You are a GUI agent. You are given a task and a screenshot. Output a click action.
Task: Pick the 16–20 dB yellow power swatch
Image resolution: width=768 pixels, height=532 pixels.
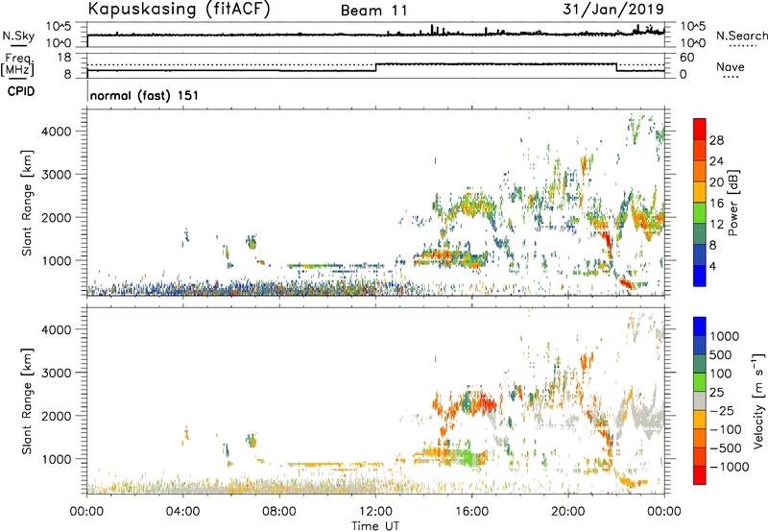pyautogui.click(x=700, y=191)
